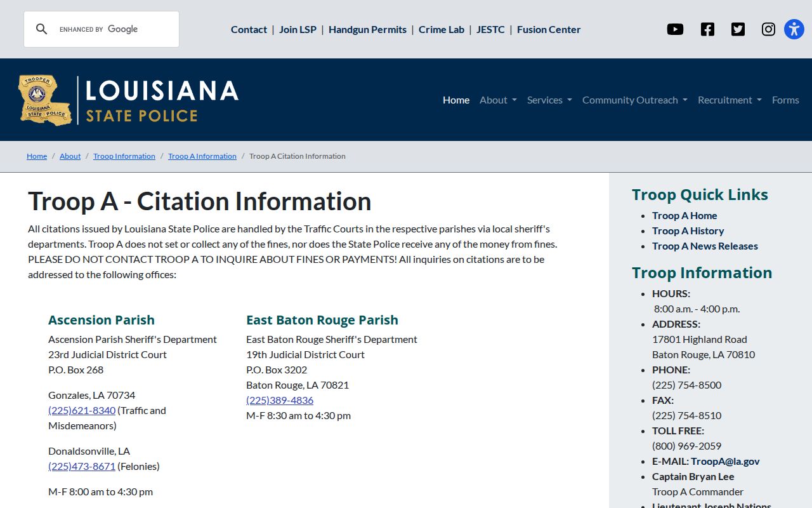The height and width of the screenshot is (508, 812).
Task: Expand the Services dropdown menu
Action: tap(549, 100)
